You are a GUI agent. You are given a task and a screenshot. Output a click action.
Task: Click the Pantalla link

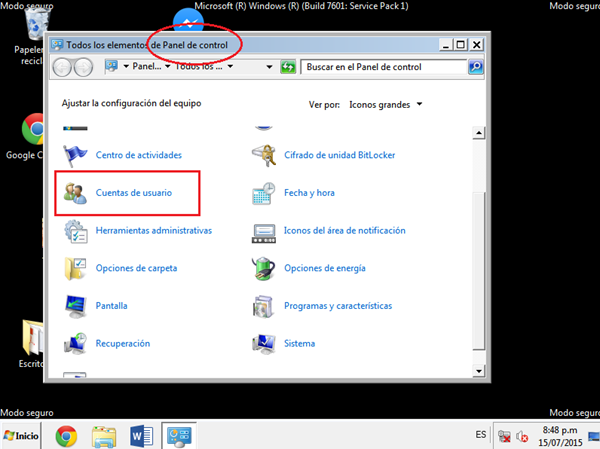[111, 305]
